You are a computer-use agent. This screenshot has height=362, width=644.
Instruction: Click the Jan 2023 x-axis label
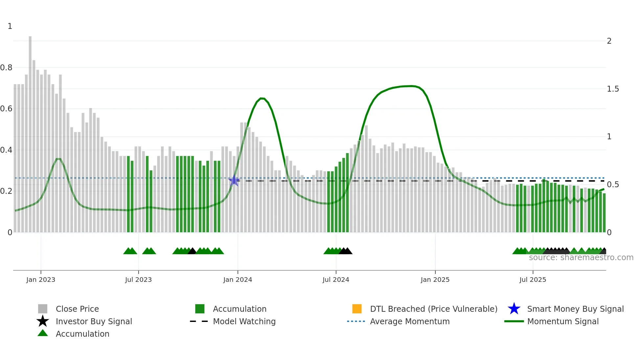tap(41, 280)
